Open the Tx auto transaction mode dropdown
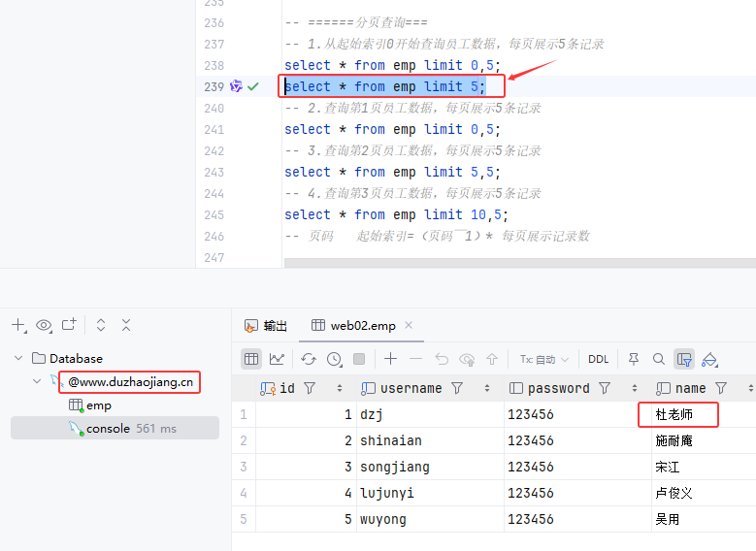This screenshot has height=551, width=756. (543, 359)
